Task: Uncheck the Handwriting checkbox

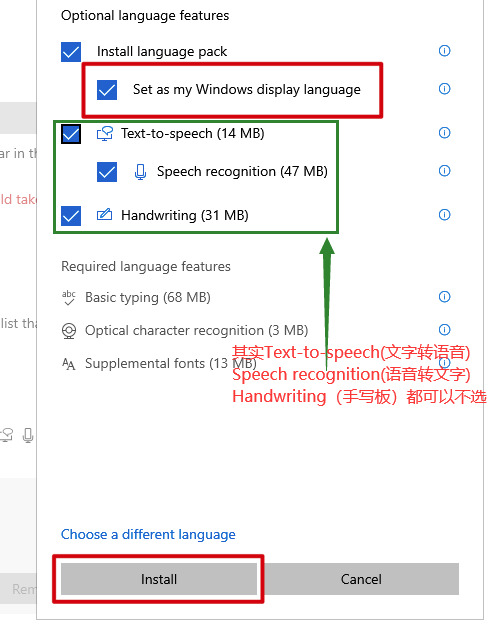Action: tap(71, 216)
